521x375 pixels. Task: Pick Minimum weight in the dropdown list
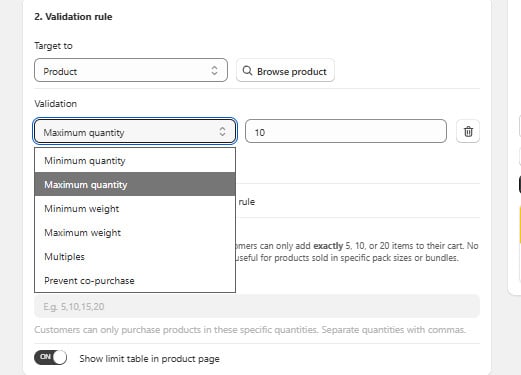(135, 208)
